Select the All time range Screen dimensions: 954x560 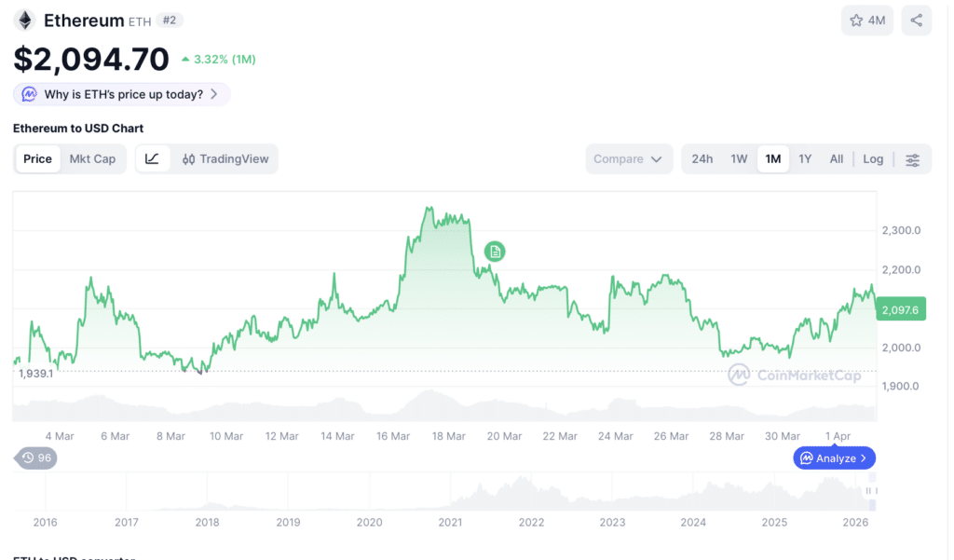(837, 159)
